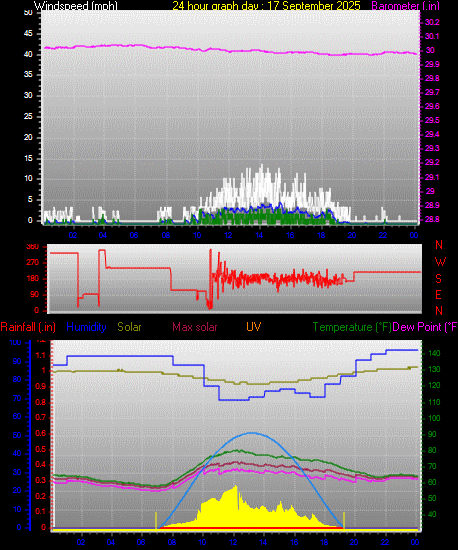
Task: Click the 360 wind direction axis value
Action: coord(33,246)
